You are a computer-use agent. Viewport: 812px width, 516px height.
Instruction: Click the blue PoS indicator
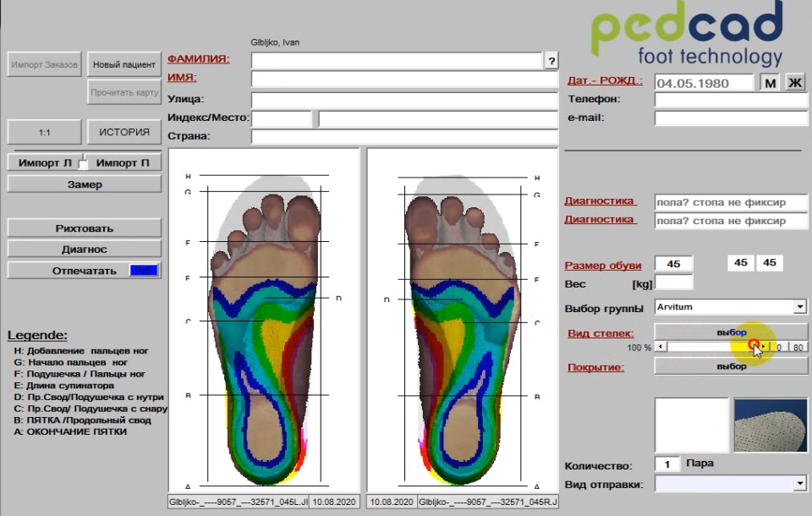pyautogui.click(x=143, y=271)
